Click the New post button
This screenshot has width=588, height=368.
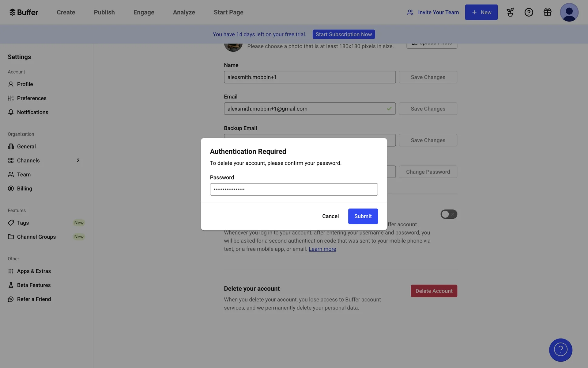(x=481, y=12)
